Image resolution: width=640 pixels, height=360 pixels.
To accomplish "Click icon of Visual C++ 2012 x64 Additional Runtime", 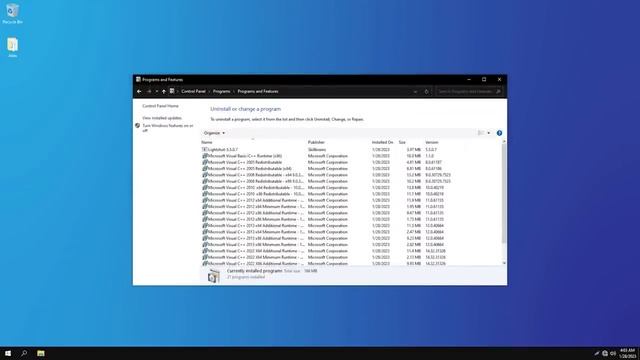I will click(205, 200).
